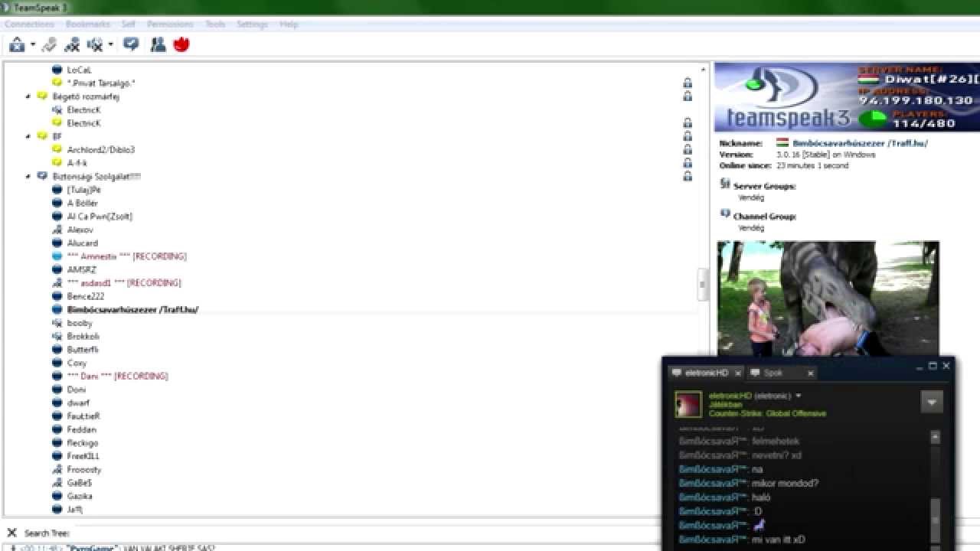Screen dimensions: 980x551
Task: Click the muted icon beside booby
Action: pyautogui.click(x=57, y=323)
